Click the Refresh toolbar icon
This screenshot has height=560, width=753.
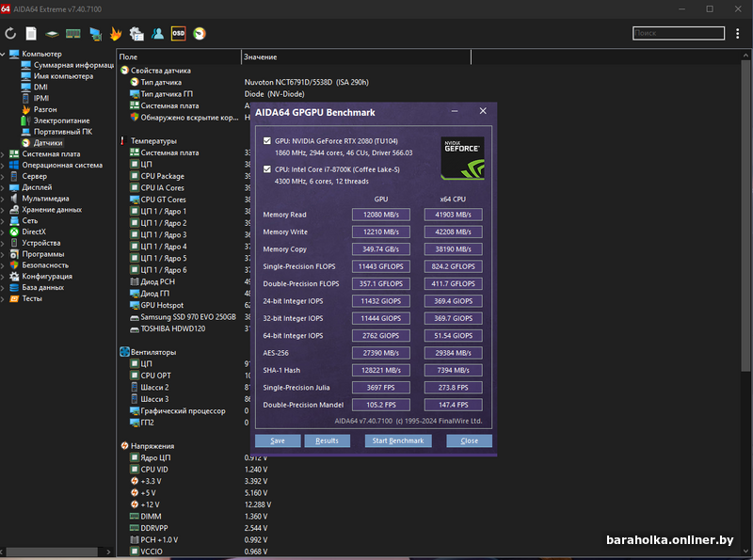tap(10, 33)
